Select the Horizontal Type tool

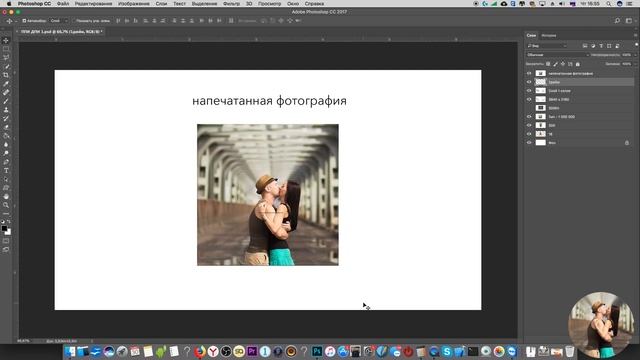click(x=6, y=171)
